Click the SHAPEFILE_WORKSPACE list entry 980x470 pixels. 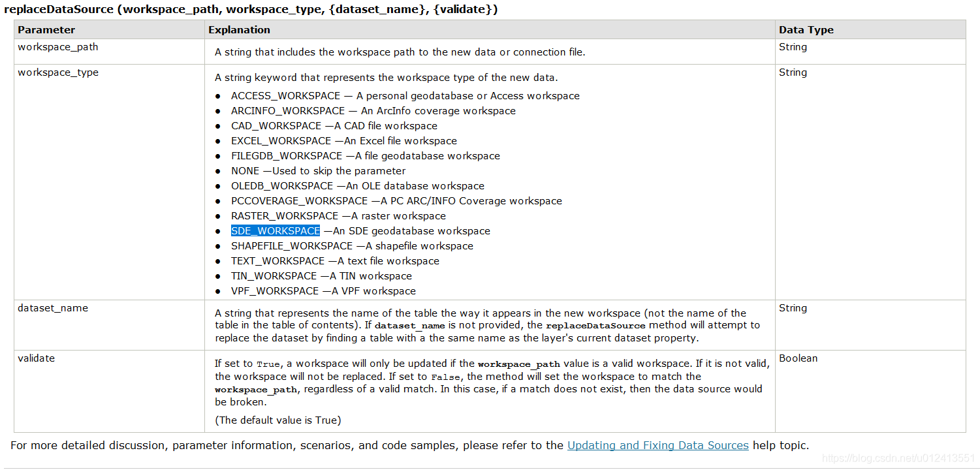tap(352, 246)
